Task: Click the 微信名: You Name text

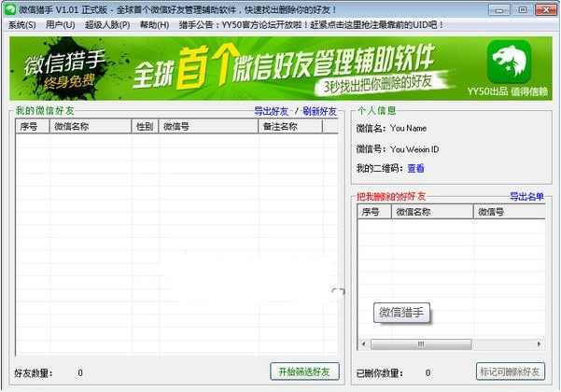Action: point(391,129)
